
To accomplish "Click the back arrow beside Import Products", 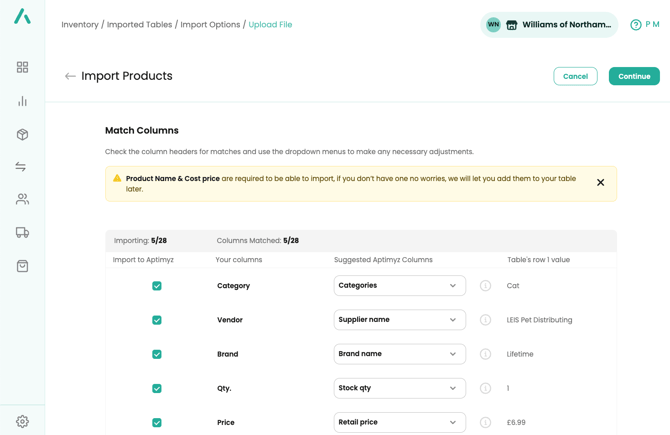I will (x=70, y=76).
